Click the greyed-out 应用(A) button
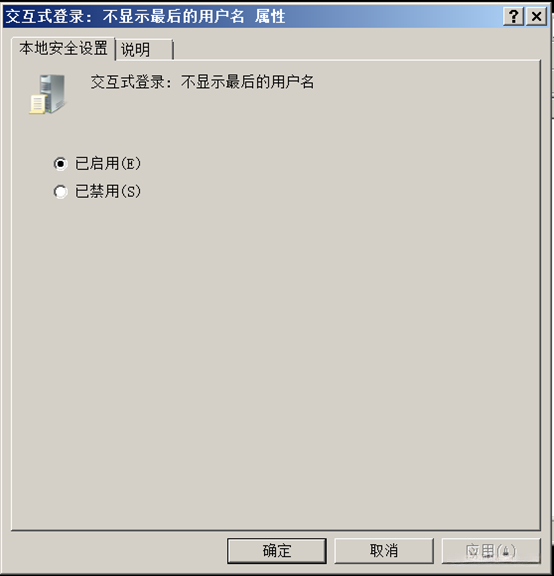The width and height of the screenshot is (554, 576). tap(491, 551)
